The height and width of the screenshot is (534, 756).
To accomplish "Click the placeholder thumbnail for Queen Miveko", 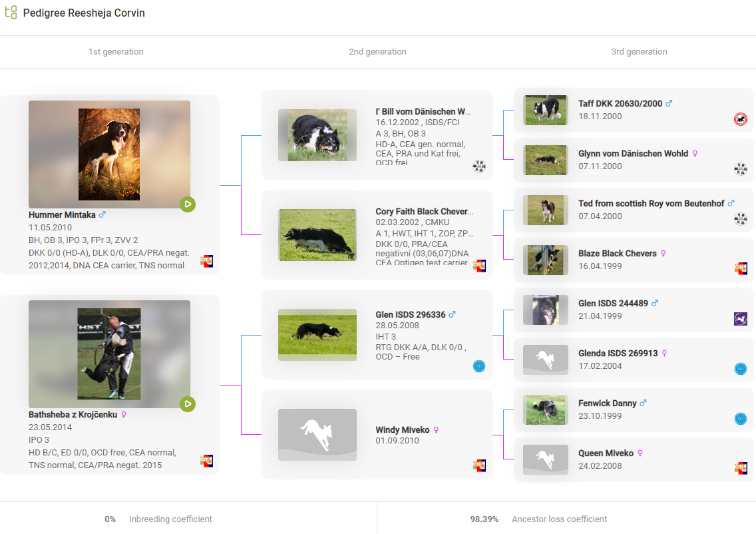I will pyautogui.click(x=545, y=459).
